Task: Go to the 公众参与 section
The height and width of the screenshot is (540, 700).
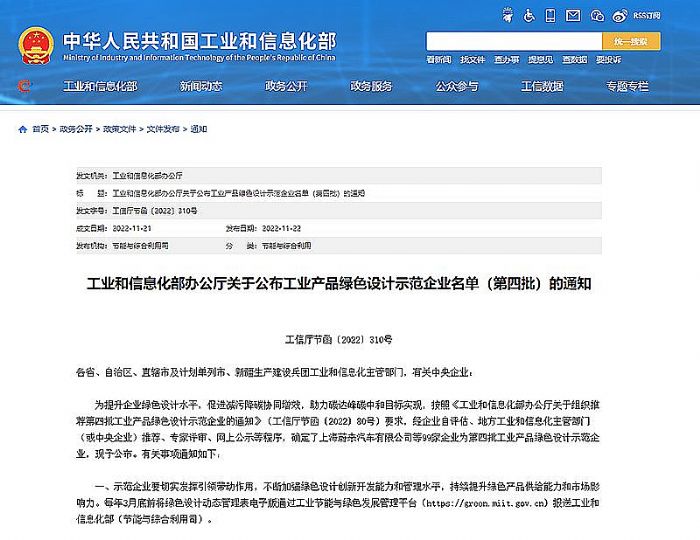Action: click(x=457, y=87)
